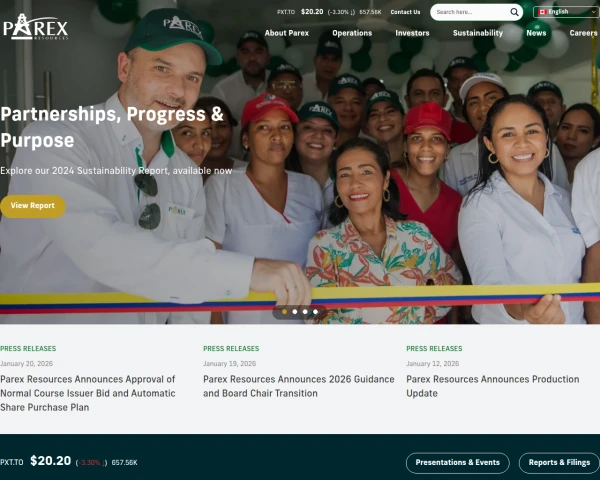Click the Parex Resources logo
The height and width of the screenshot is (480, 600).
point(36,27)
